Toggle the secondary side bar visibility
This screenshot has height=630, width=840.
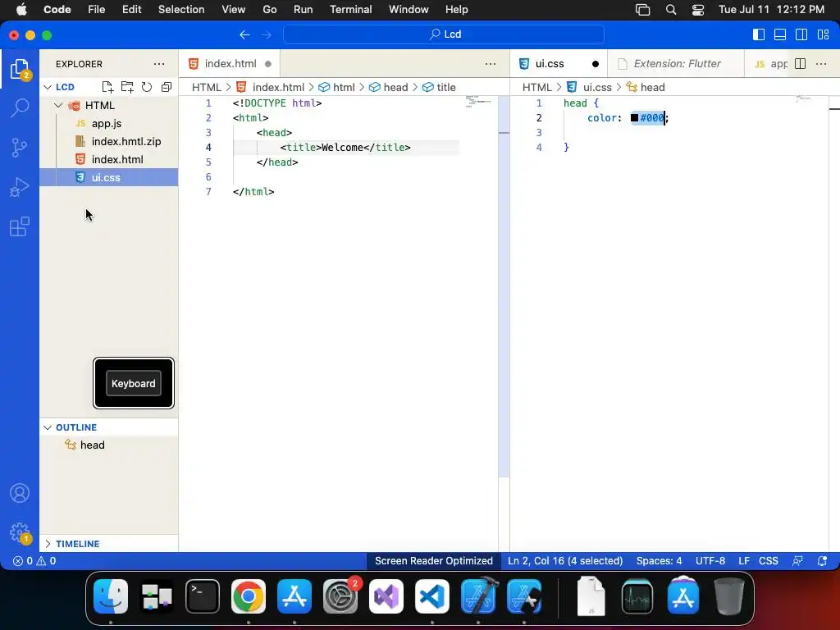pos(801,34)
